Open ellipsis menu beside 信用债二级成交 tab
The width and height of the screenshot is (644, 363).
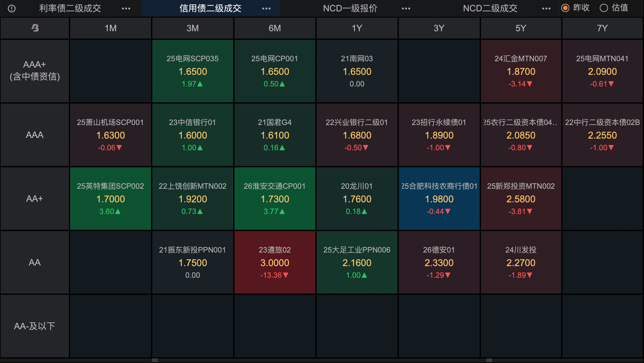point(266,9)
